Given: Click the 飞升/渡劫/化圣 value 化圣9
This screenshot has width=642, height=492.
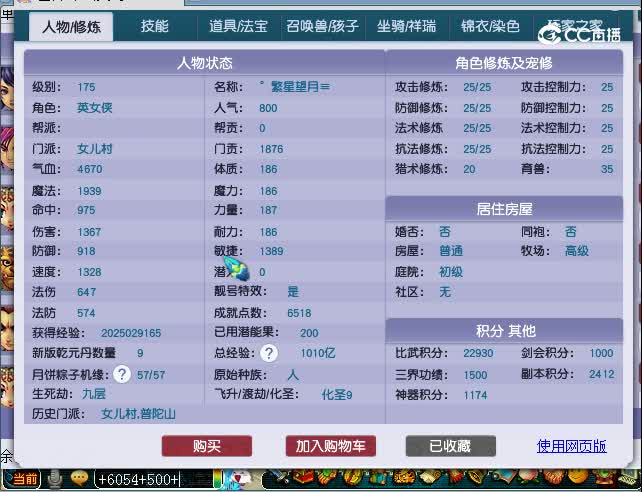Looking at the screenshot, I should point(337,395).
